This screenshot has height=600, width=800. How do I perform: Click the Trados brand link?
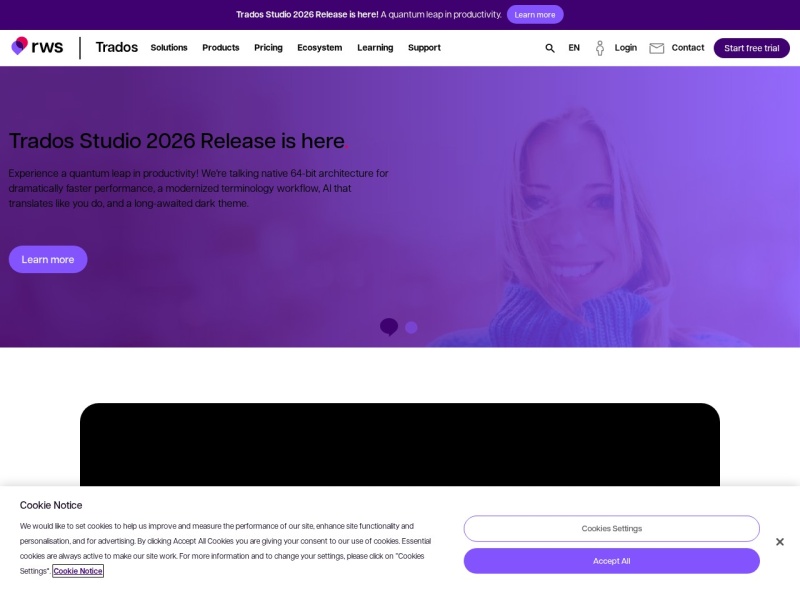(x=117, y=47)
